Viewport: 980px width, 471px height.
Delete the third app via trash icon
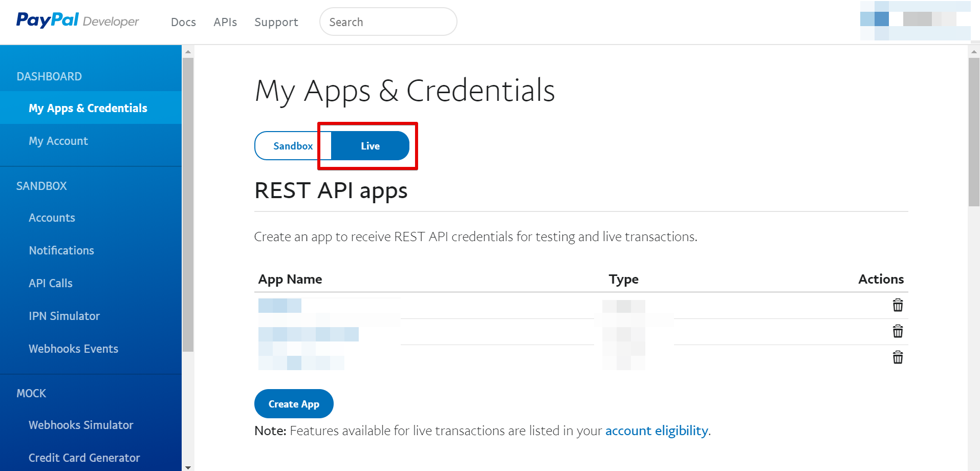click(x=898, y=357)
